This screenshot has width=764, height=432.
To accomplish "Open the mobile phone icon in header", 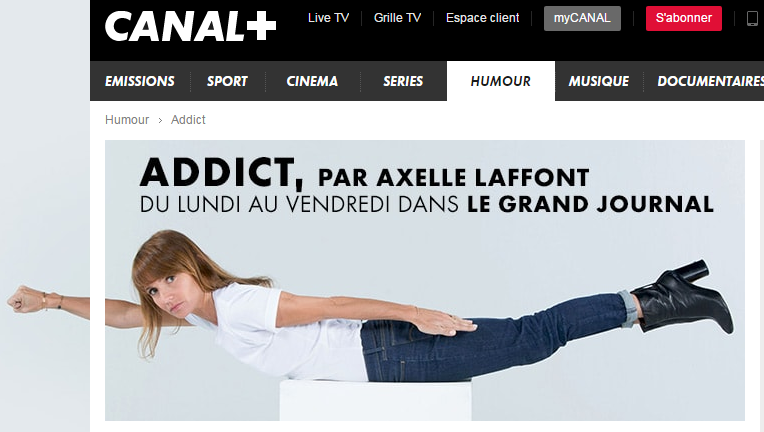I will coord(752,19).
